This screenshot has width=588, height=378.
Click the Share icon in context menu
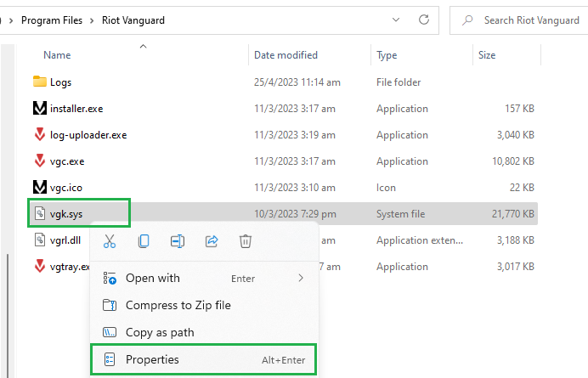[212, 241]
